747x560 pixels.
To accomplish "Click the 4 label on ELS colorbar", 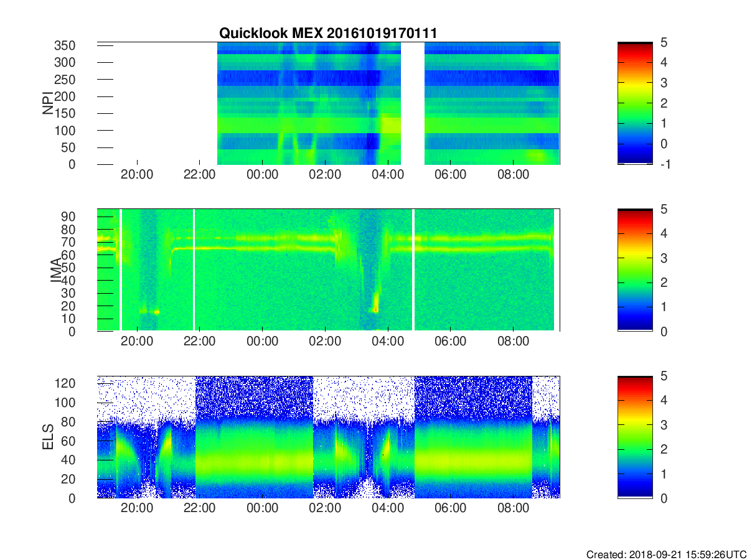I will click(x=664, y=400).
